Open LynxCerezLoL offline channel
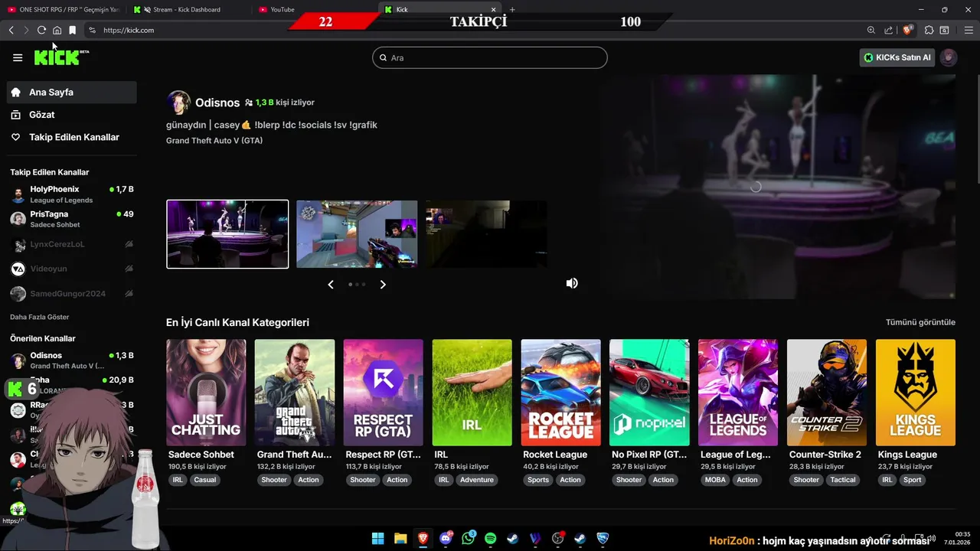Image resolution: width=980 pixels, height=551 pixels. click(x=72, y=244)
